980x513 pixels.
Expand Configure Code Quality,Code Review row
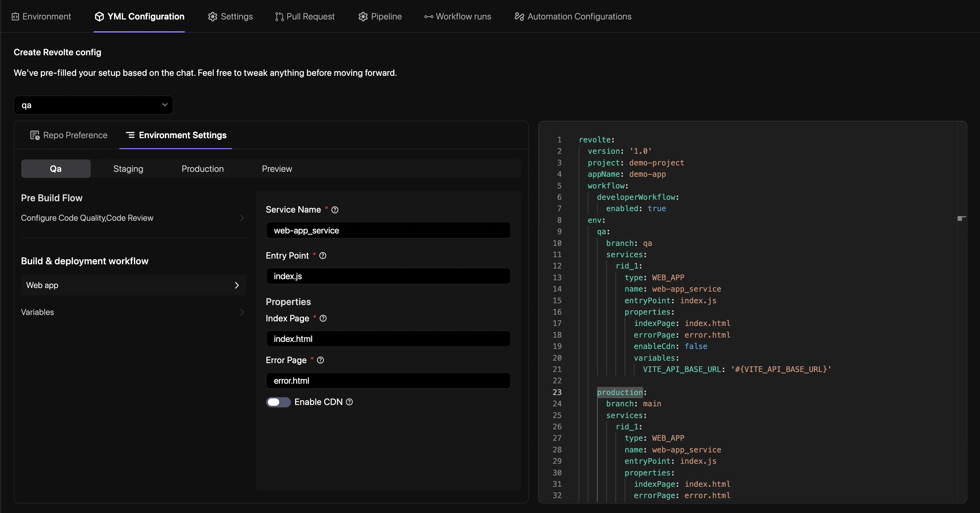pos(133,218)
